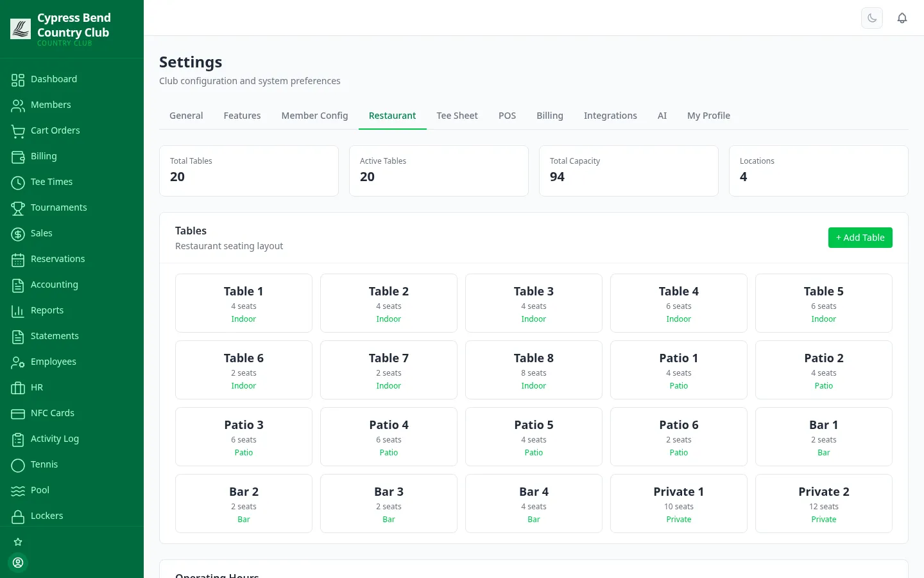Click the Billing wallet icon in sidebar
The image size is (924, 578).
pyautogui.click(x=18, y=157)
